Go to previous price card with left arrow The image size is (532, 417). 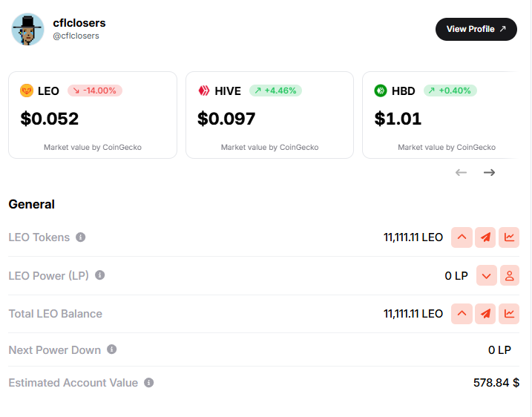tap(461, 173)
